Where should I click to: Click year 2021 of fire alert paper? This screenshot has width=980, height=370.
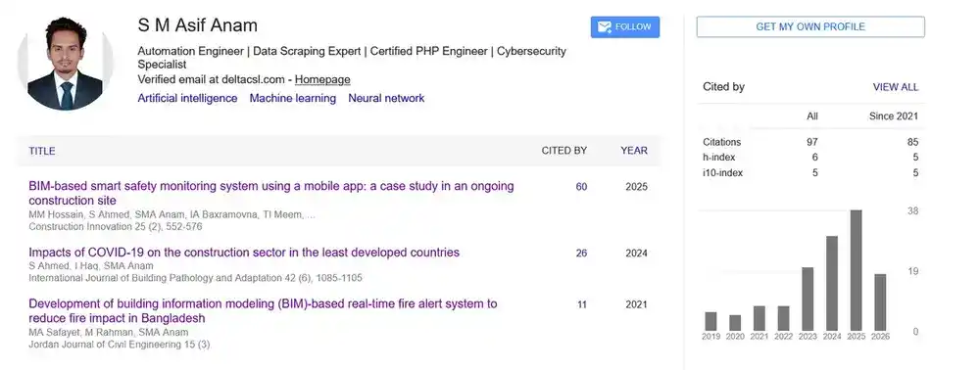coord(636,304)
